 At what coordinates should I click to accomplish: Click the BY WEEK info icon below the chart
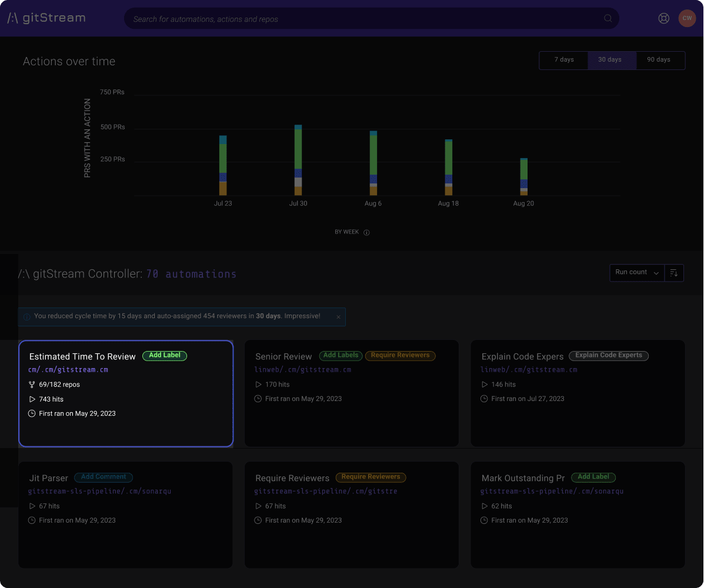pyautogui.click(x=366, y=232)
